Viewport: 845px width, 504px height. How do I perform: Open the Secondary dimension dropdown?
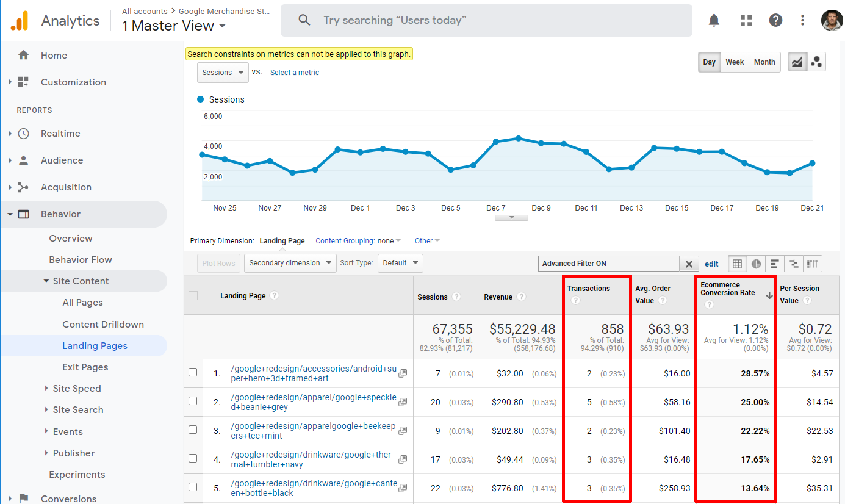[290, 263]
